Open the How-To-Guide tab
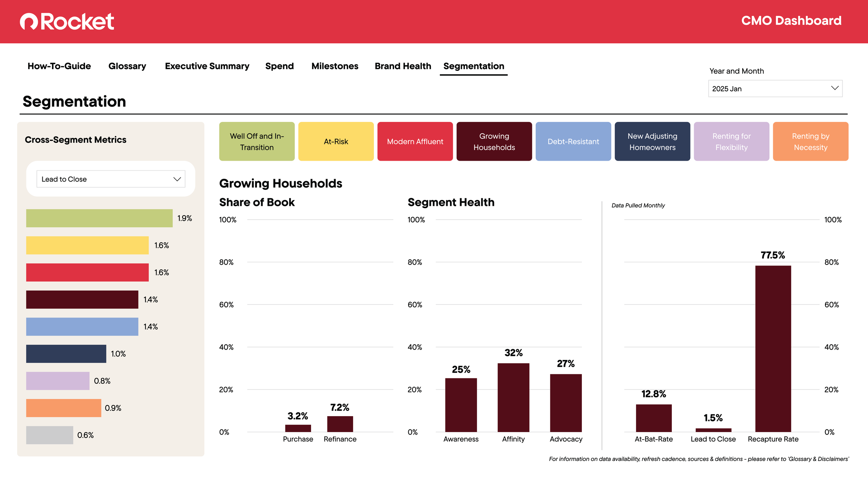The width and height of the screenshot is (868, 488). click(x=59, y=66)
